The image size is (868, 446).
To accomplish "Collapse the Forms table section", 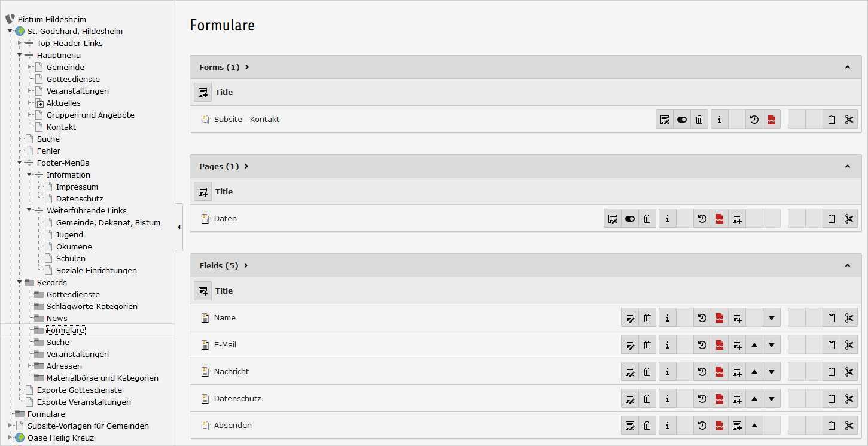I will [847, 68].
